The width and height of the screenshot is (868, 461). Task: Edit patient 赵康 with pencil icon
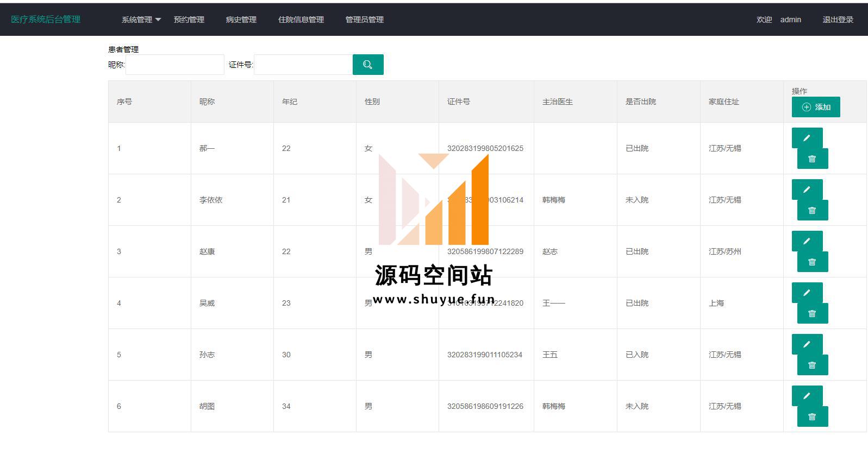pos(807,241)
